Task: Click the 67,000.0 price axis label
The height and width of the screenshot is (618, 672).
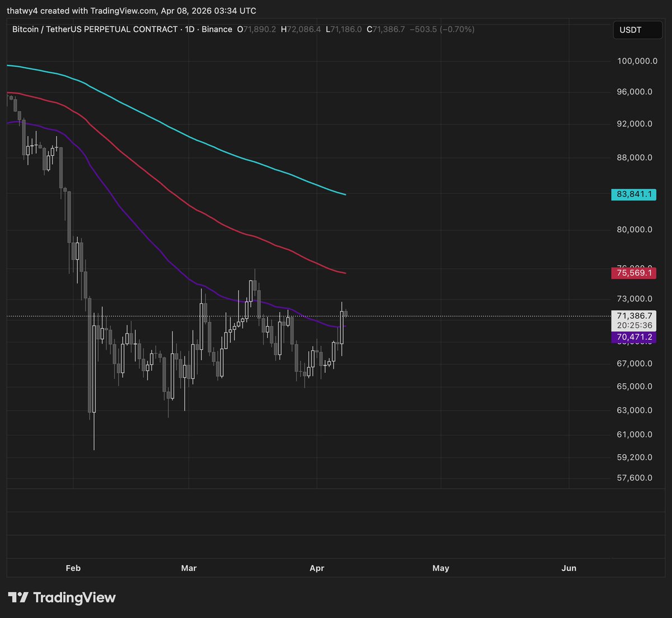Action: pos(634,364)
